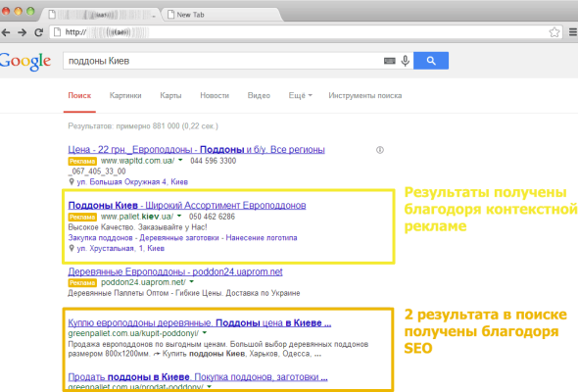Expand arrow next to www.wapltd.com.ua/
Viewport: 578px width, 392px height.
tap(180, 160)
